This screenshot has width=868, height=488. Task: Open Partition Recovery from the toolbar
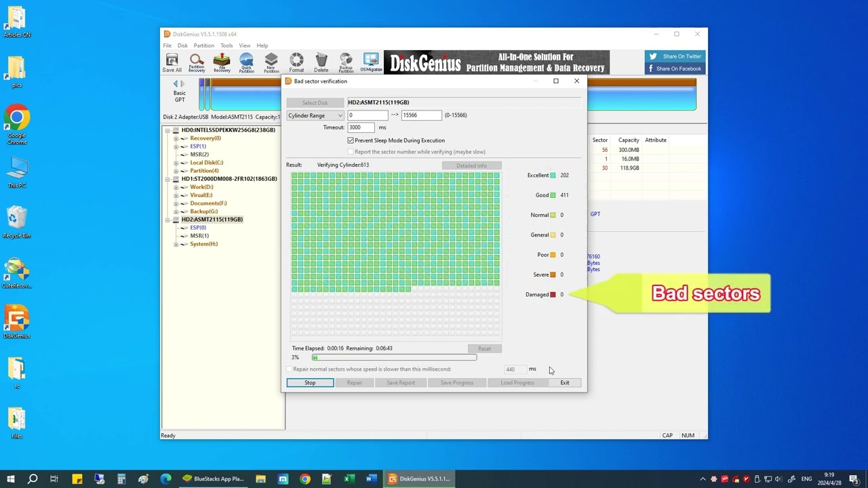tap(197, 63)
